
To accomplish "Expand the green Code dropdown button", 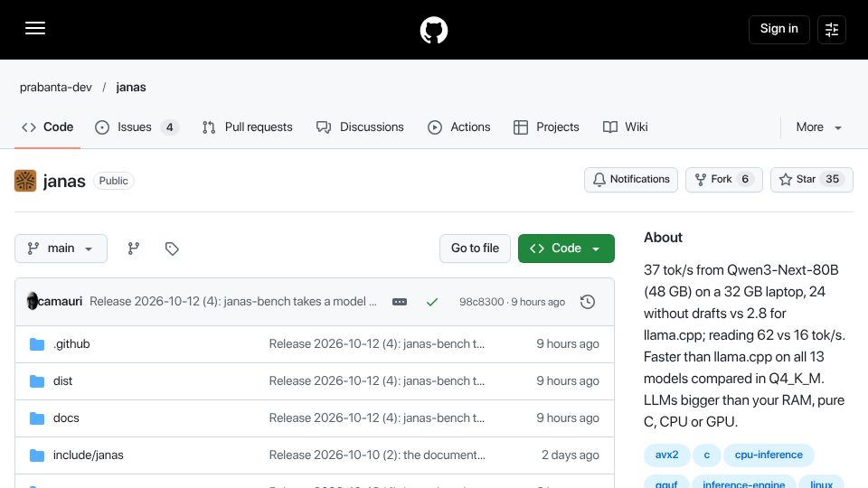I will (x=566, y=249).
